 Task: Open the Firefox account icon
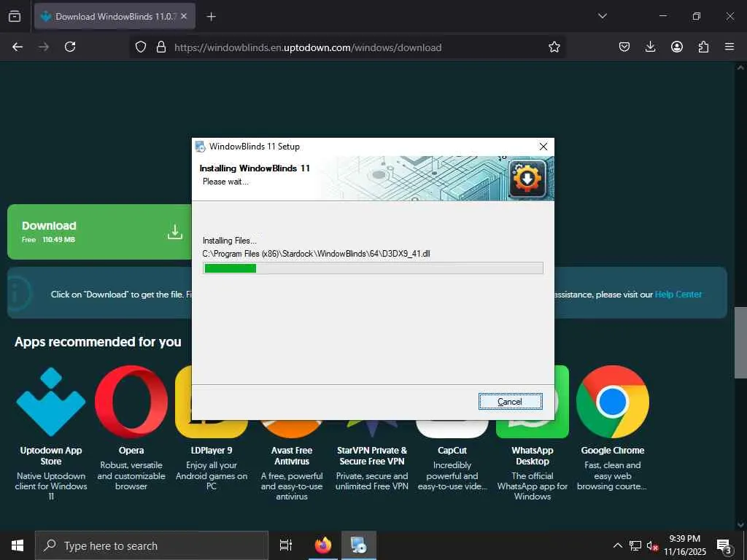[x=677, y=47]
